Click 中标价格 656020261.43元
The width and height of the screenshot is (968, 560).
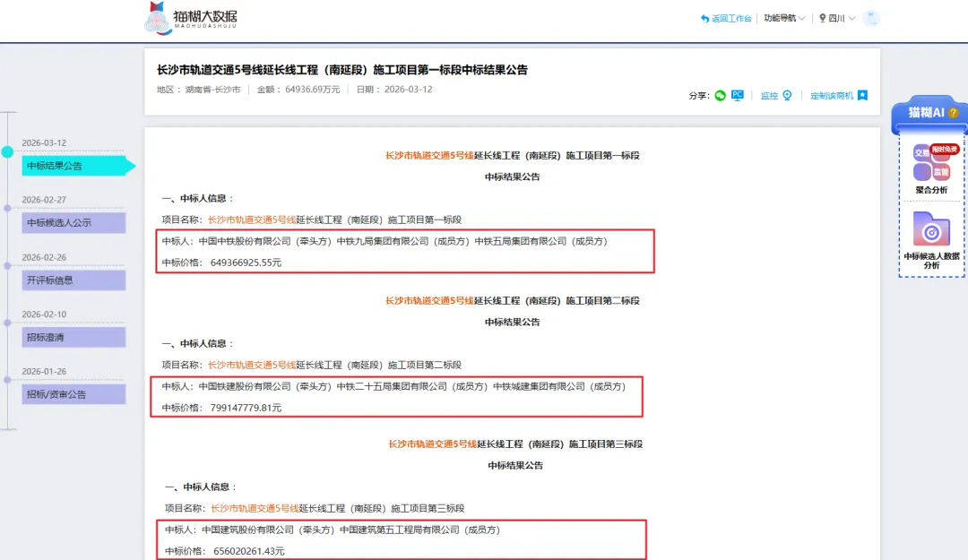point(225,551)
